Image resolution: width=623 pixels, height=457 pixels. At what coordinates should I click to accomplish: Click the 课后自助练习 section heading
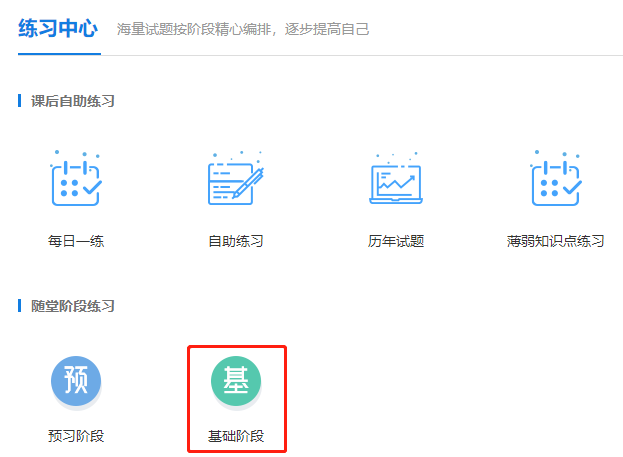[73, 101]
